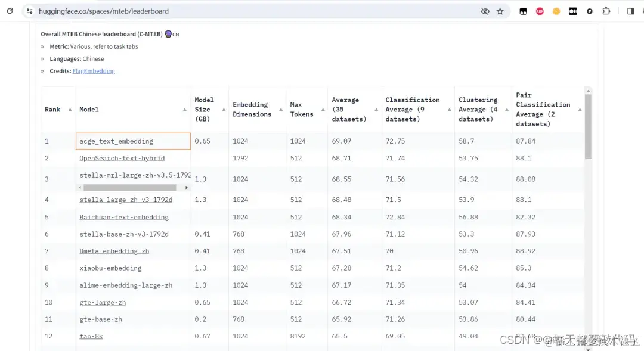Open alime-embedding-large-zh model link
The image size is (644, 351).
(x=126, y=285)
